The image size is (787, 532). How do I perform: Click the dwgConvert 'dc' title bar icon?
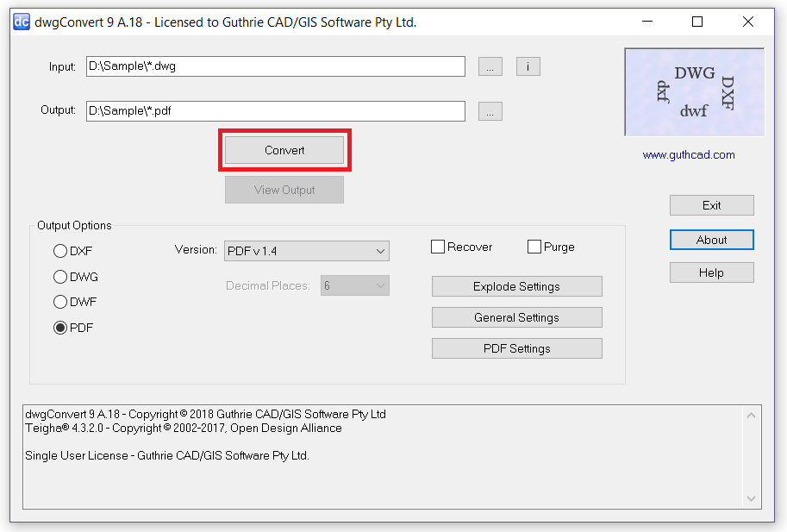click(x=22, y=22)
